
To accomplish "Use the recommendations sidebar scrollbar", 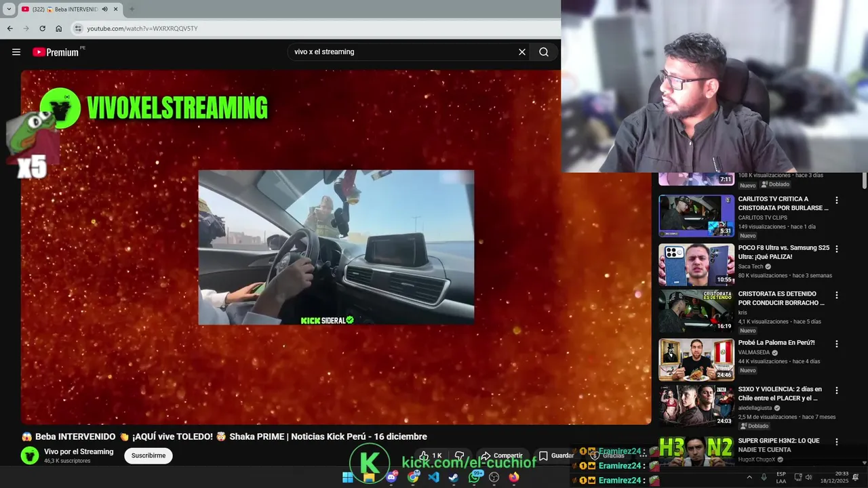I will tap(864, 180).
